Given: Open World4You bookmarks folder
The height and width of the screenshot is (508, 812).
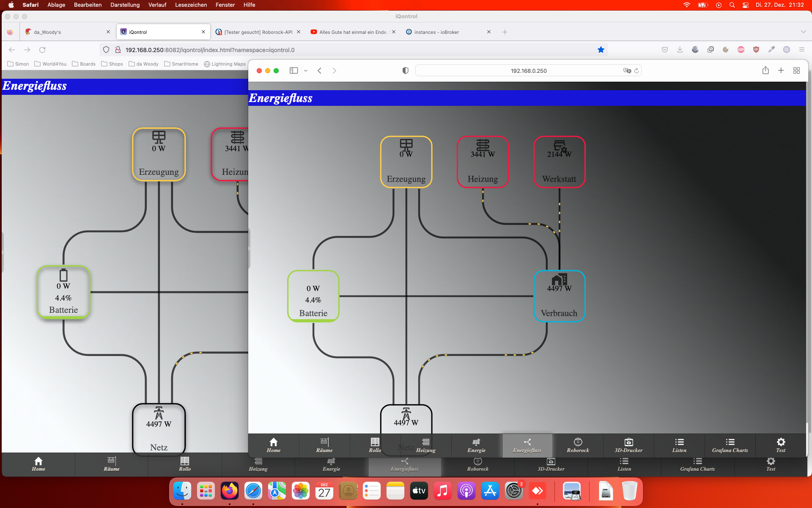Looking at the screenshot, I should (x=50, y=64).
